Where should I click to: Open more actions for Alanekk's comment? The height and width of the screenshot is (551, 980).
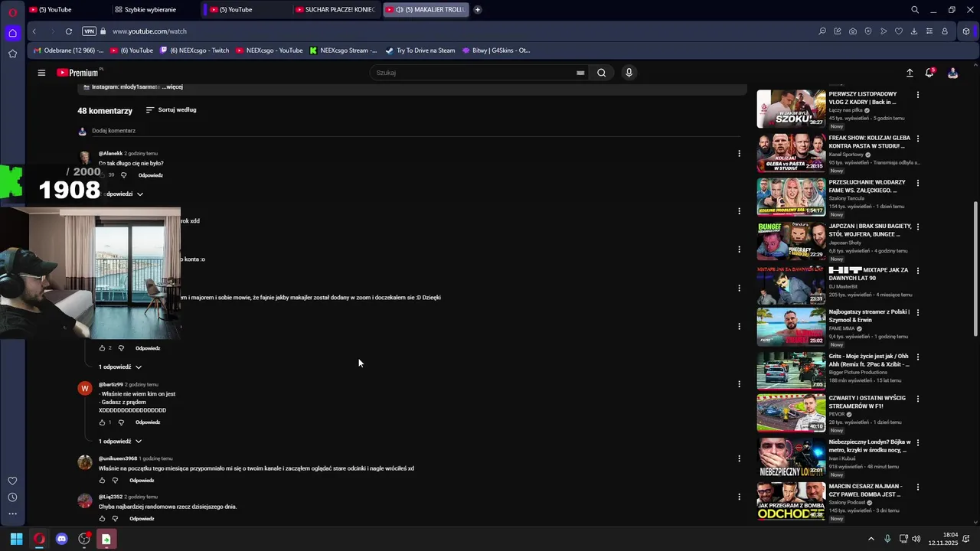739,153
